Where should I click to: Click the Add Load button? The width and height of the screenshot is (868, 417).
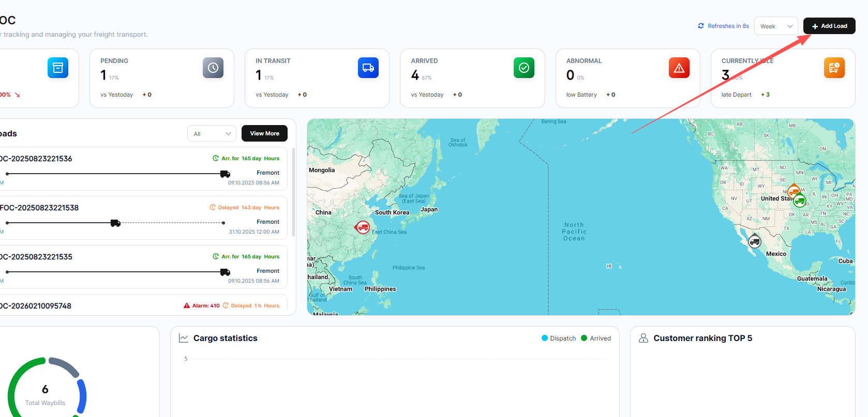(x=829, y=26)
